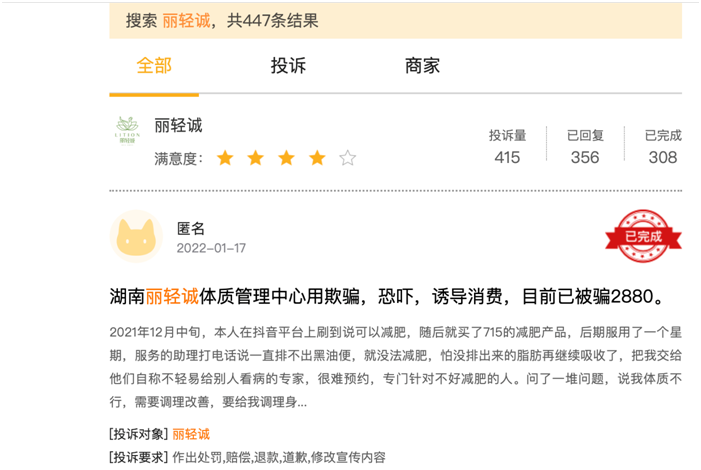Click the anonymous user cat avatar
Image resolution: width=701 pixels, height=470 pixels.
[136, 237]
